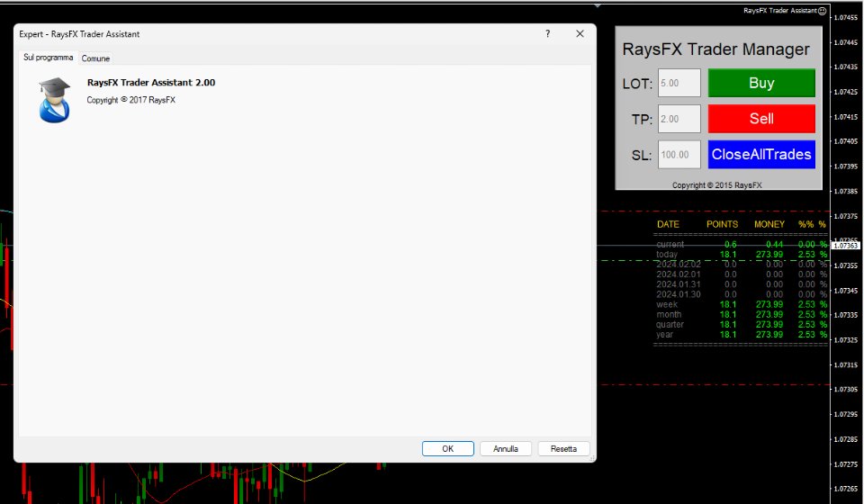Image resolution: width=864 pixels, height=504 pixels.
Task: Close the Expert dialog with the X
Action: click(x=580, y=34)
